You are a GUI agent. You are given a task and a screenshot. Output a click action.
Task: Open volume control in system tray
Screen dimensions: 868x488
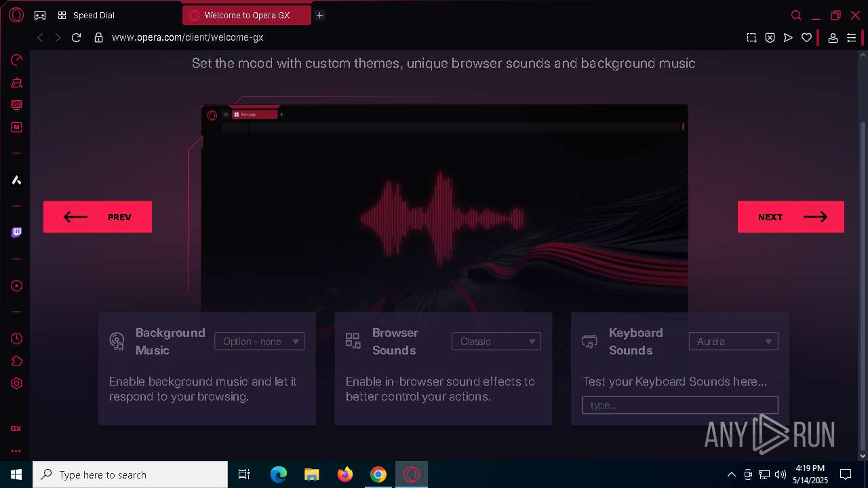coord(781,474)
